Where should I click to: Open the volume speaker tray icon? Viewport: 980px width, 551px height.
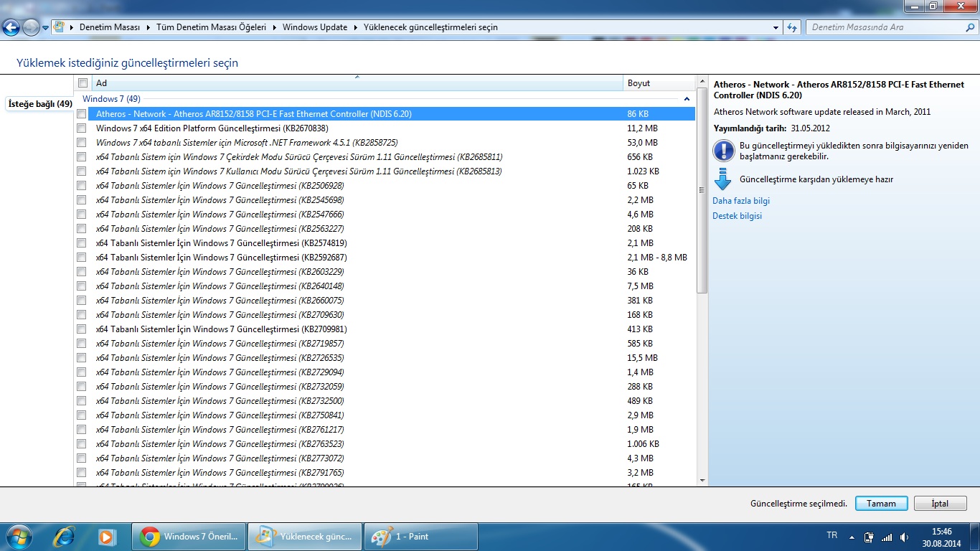[x=905, y=537]
